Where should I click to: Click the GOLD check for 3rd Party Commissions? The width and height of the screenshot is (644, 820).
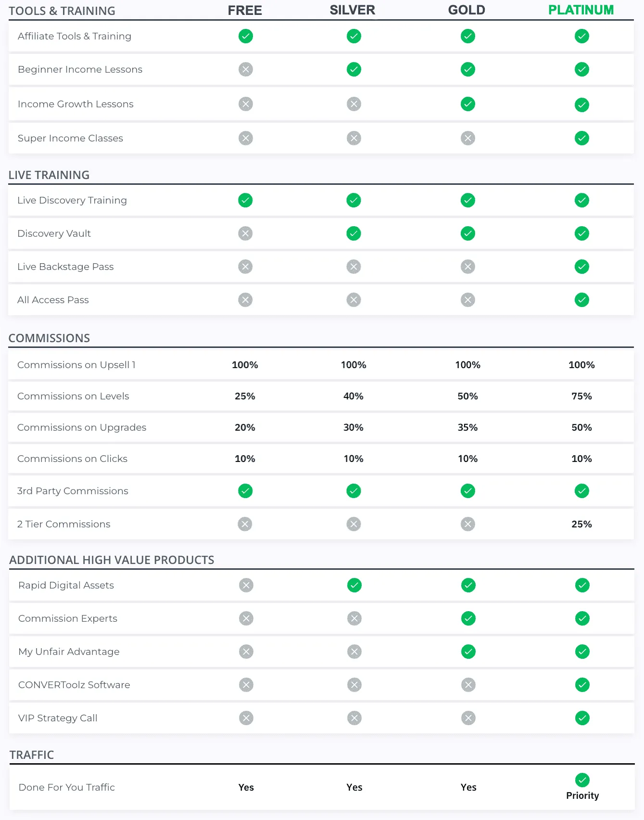click(468, 491)
